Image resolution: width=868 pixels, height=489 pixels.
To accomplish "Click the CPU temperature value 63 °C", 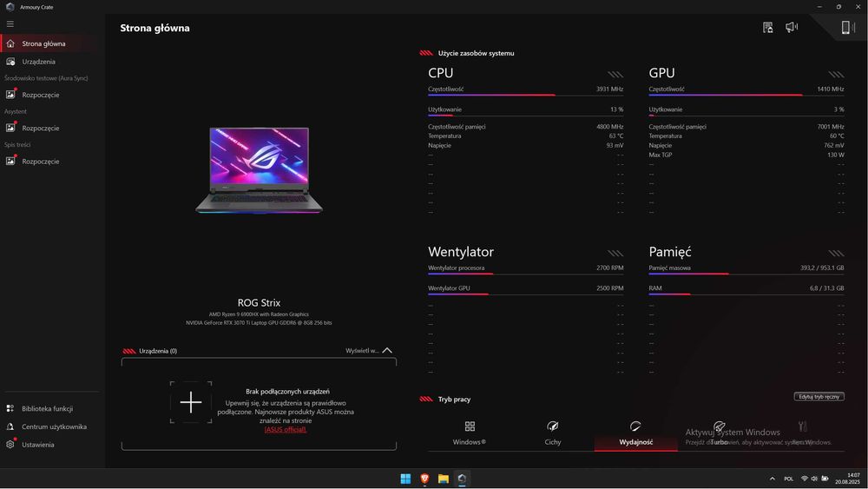I will [x=616, y=135].
